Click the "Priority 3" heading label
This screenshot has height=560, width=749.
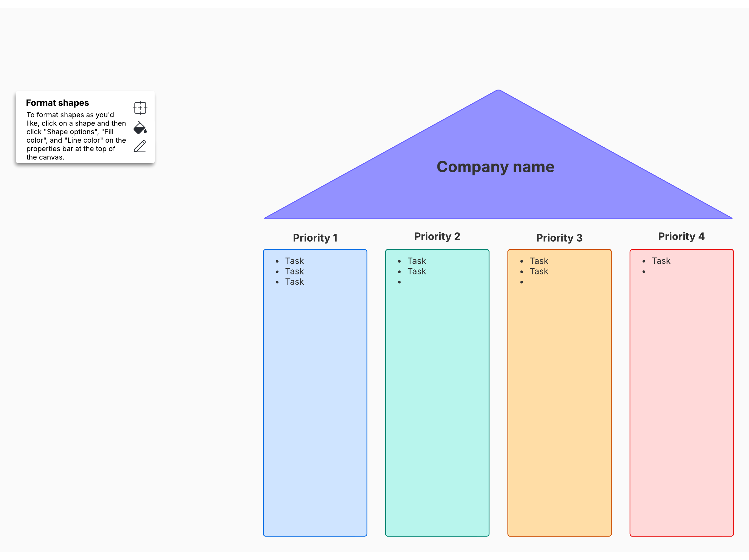pyautogui.click(x=559, y=238)
